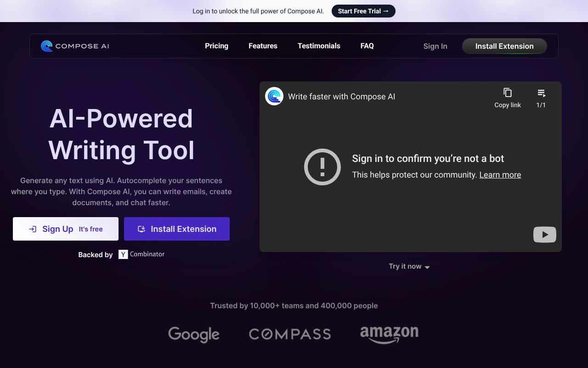Click the Amazon logo
Screen dimensions: 588x368
tap(389, 334)
